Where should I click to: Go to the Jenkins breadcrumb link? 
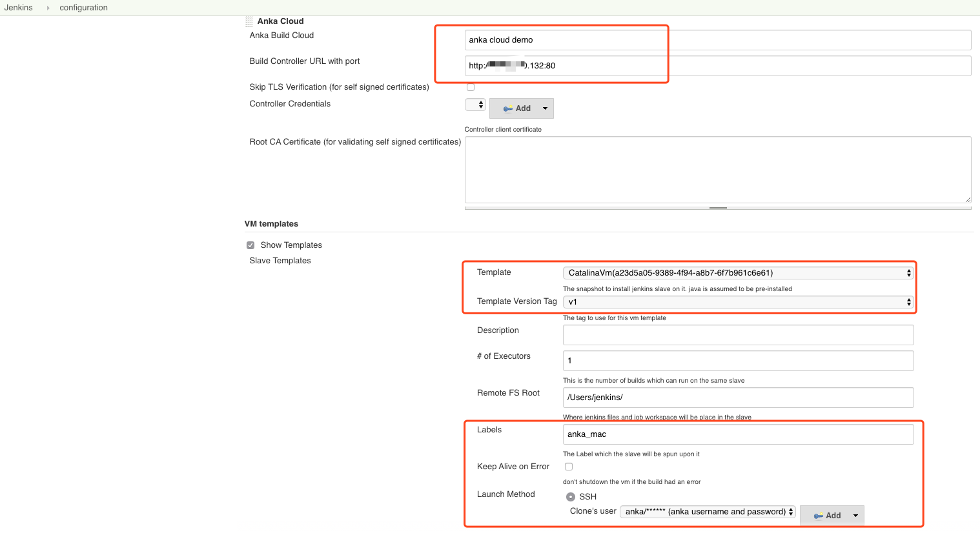pos(18,8)
